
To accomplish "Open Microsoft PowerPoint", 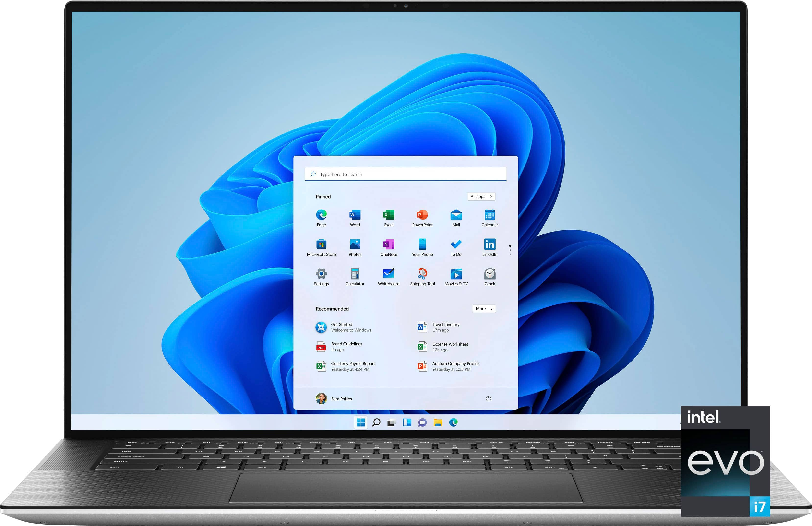I will [423, 219].
